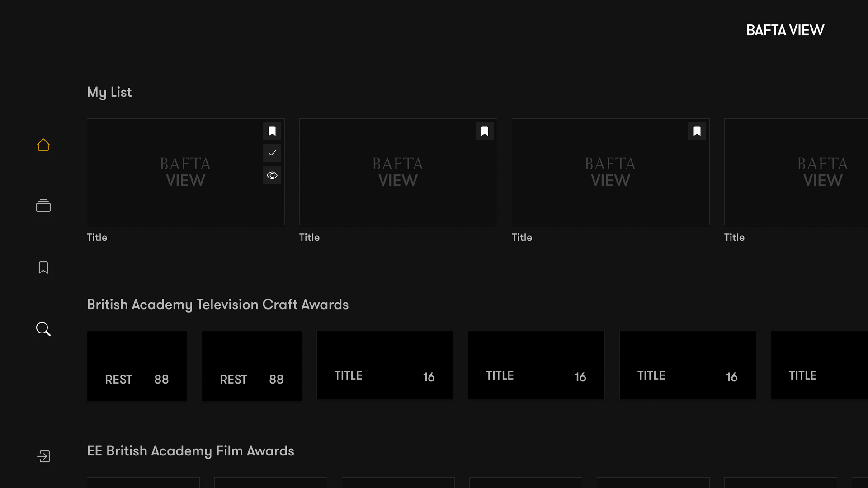Select the first TITLE 16 tile under Craft Awards
This screenshot has width=868, height=488.
(x=384, y=365)
